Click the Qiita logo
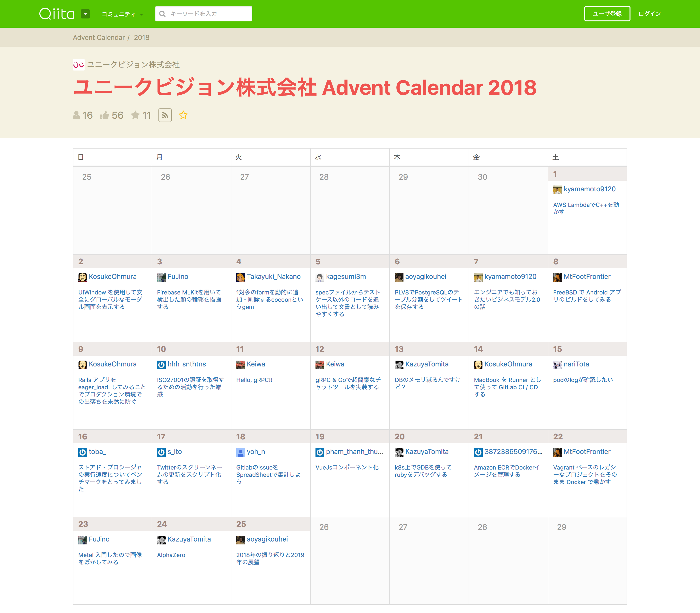Image resolution: width=700 pixels, height=613 pixels. [x=57, y=14]
